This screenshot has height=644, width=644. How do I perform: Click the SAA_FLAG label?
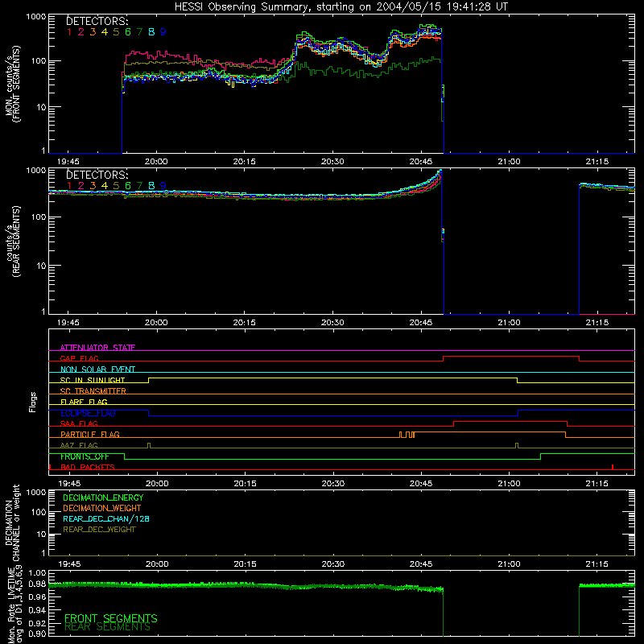[79, 423]
